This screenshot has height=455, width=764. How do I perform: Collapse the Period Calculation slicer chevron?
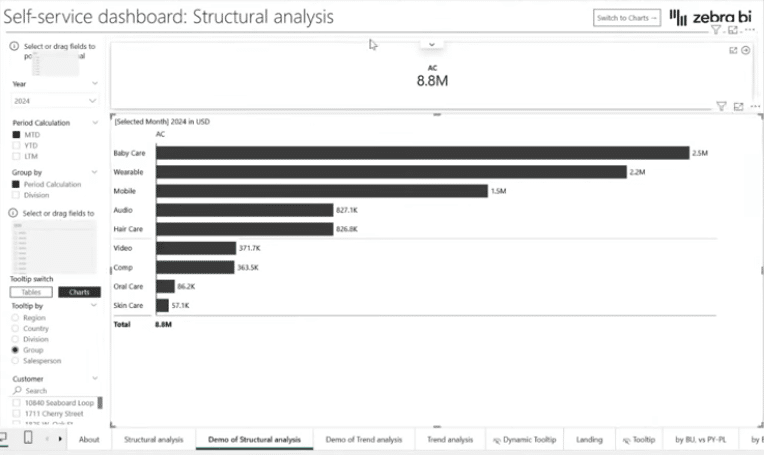(x=95, y=122)
